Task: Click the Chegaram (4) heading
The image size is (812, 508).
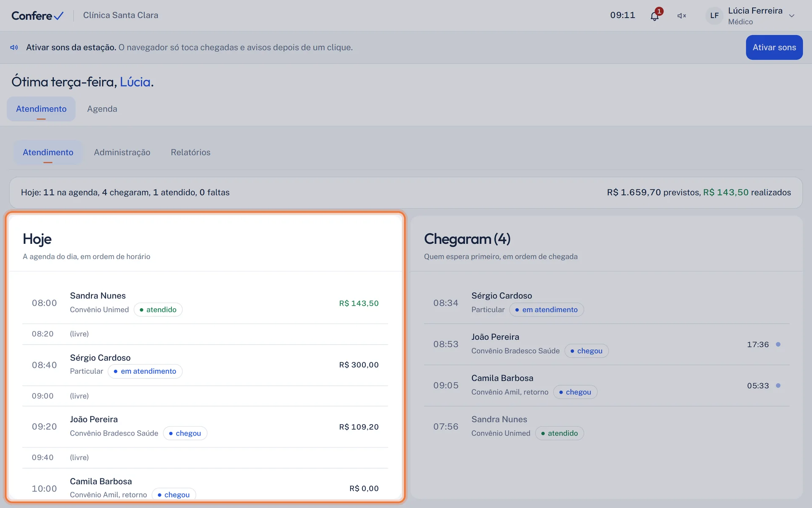Action: [467, 239]
